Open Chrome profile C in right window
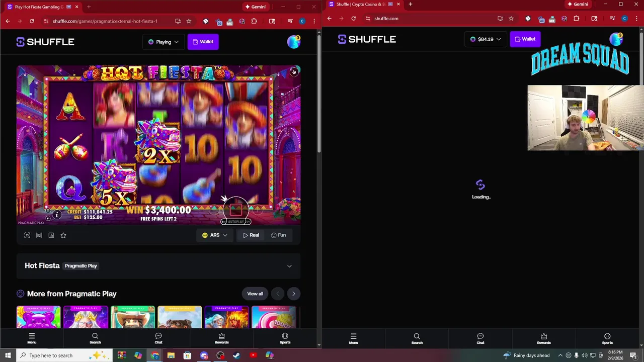 click(624, 19)
